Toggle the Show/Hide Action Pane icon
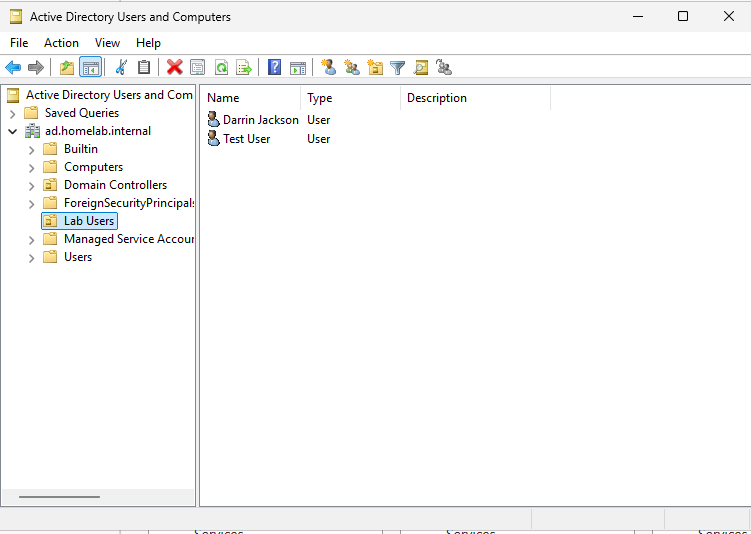The height and width of the screenshot is (534, 751). pyautogui.click(x=297, y=68)
